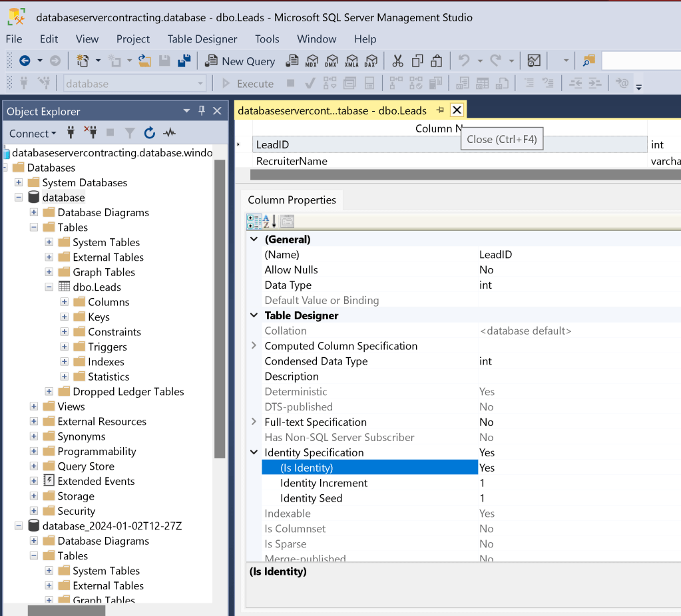The height and width of the screenshot is (616, 681).
Task: Expand the Keys folder node
Action: [65, 317]
